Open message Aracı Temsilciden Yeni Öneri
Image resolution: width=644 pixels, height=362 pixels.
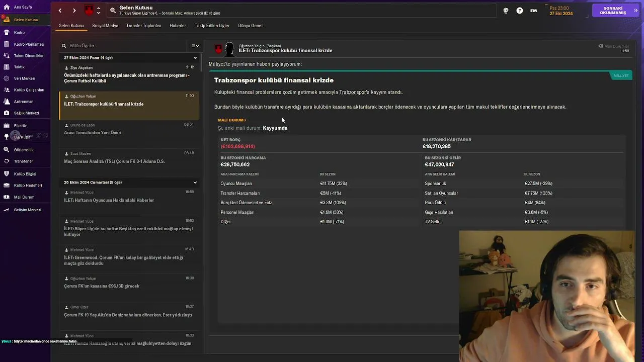129,134
